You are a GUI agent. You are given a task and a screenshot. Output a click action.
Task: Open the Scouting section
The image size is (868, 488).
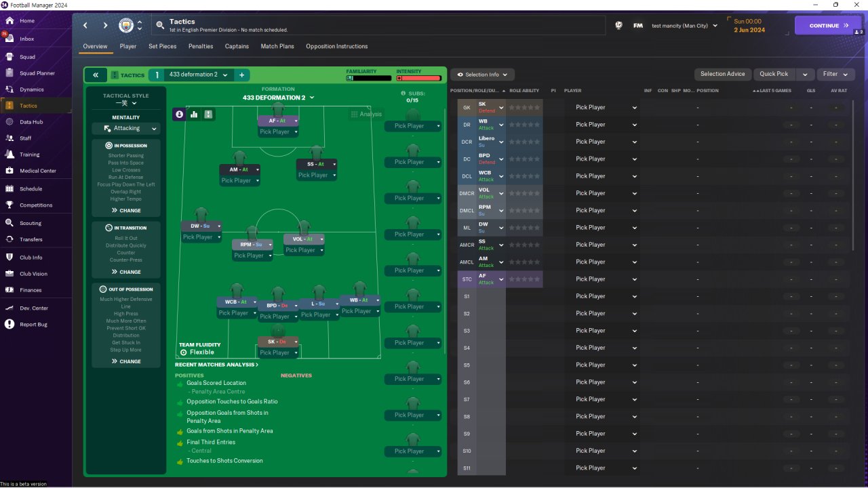tap(31, 223)
